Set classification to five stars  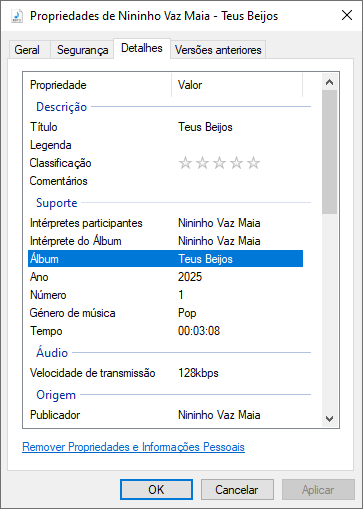[254, 163]
